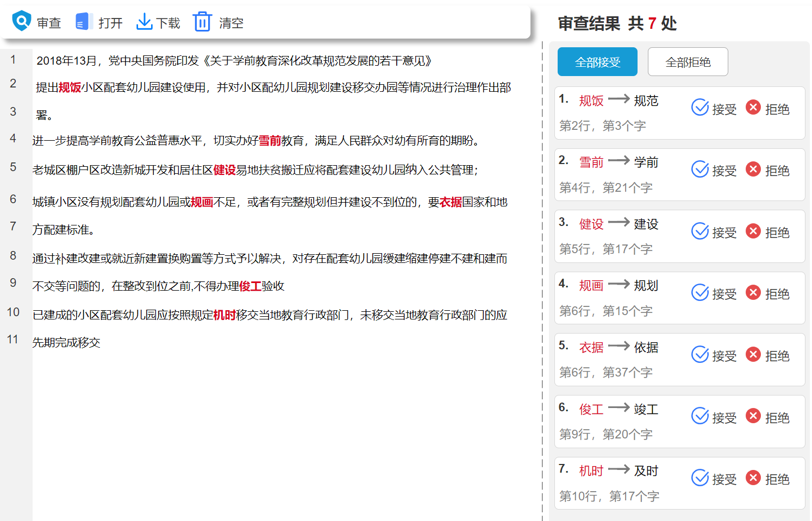Click location text 第4行，第21个字
This screenshot has height=521, width=812.
coord(606,188)
